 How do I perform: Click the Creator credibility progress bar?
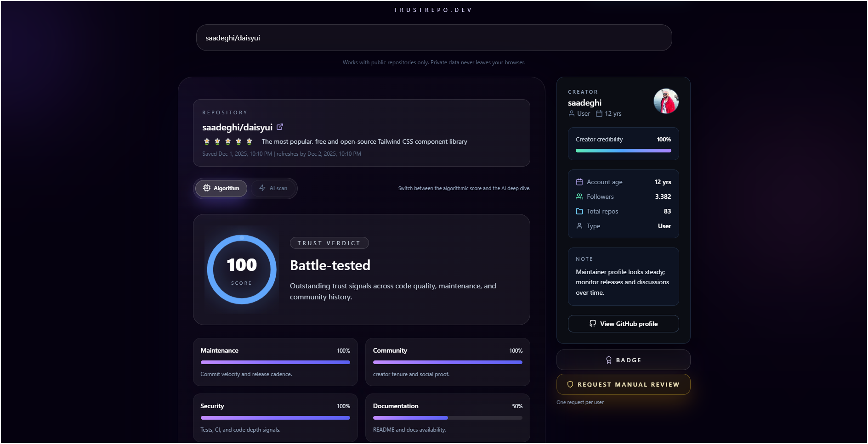coord(623,150)
